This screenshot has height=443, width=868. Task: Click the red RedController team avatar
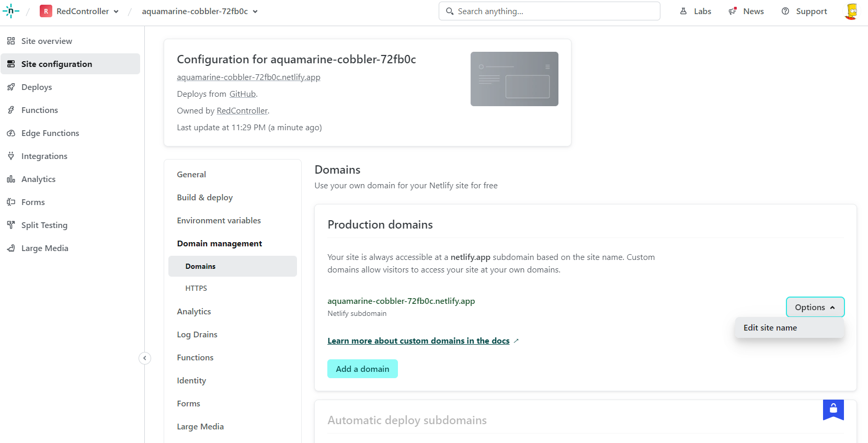coord(46,11)
